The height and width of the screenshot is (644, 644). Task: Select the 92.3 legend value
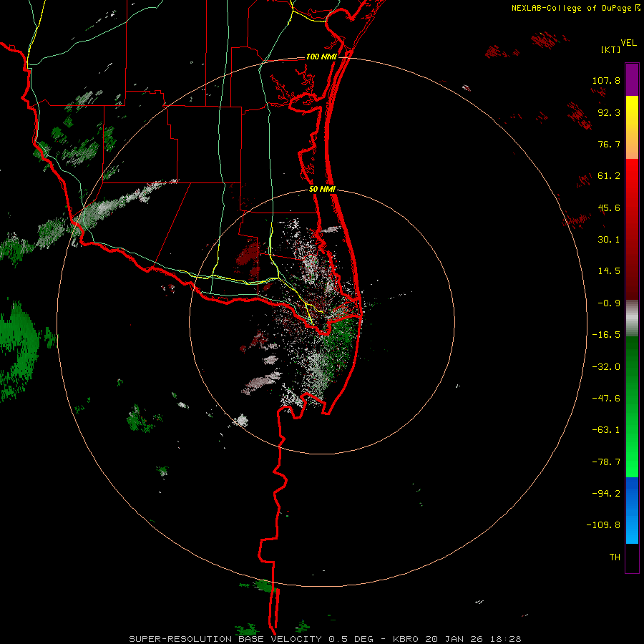pyautogui.click(x=609, y=112)
